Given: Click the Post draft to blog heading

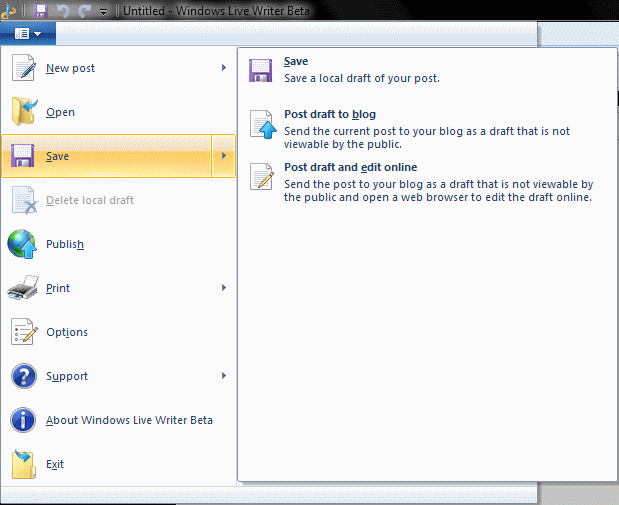Looking at the screenshot, I should click(330, 114).
